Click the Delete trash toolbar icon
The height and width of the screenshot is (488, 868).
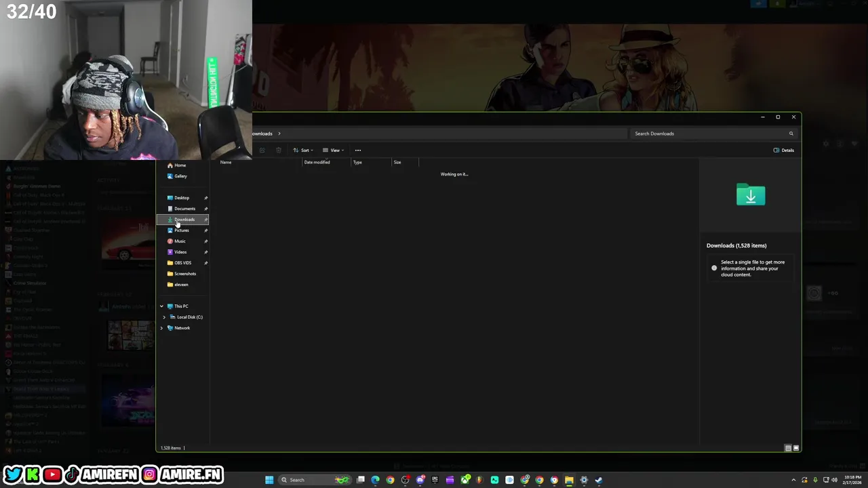279,150
